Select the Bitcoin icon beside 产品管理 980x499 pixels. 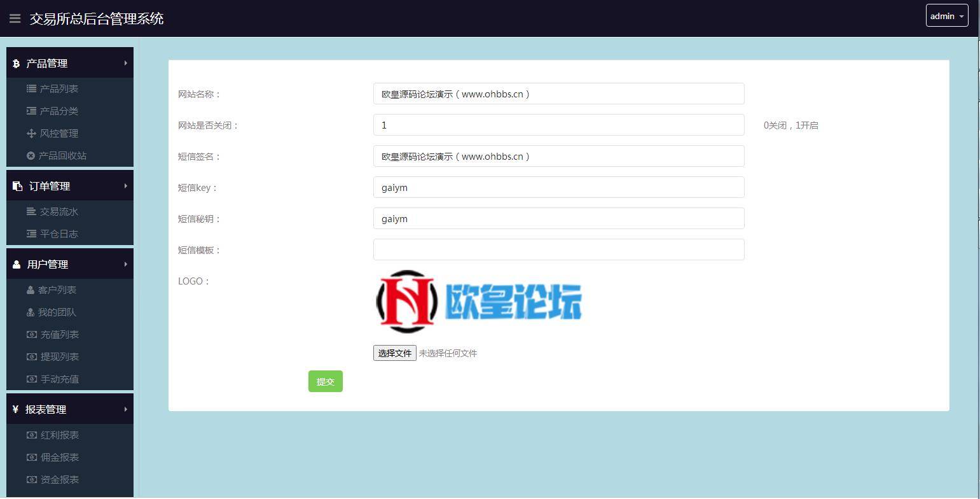(x=15, y=63)
